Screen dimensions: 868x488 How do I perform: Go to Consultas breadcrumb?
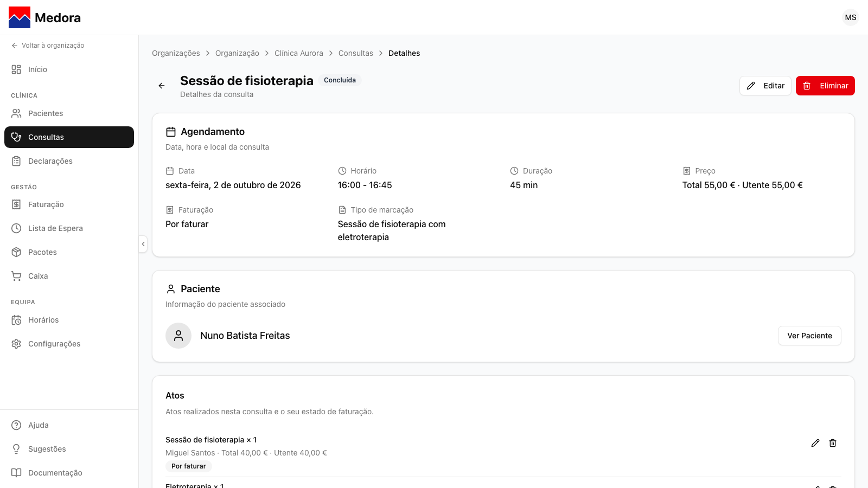[x=356, y=53]
